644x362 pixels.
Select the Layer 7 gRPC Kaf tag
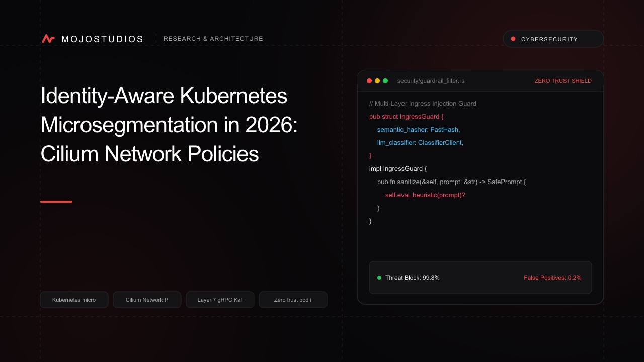220,300
